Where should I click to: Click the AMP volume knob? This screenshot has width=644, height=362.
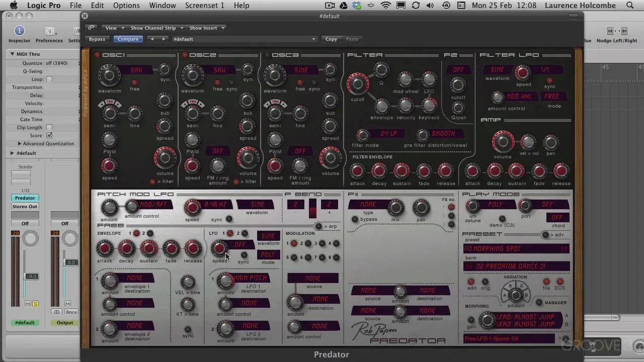tap(503, 142)
